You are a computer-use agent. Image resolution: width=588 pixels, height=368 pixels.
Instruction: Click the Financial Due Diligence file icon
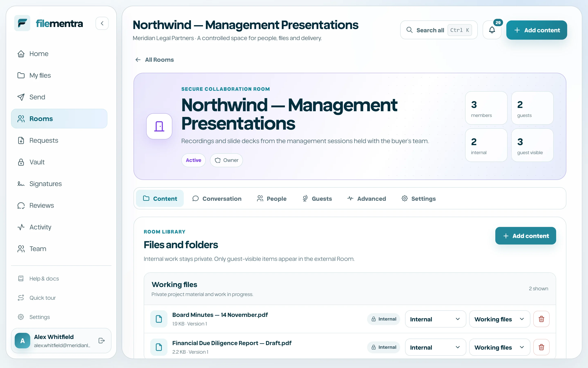coord(159,347)
